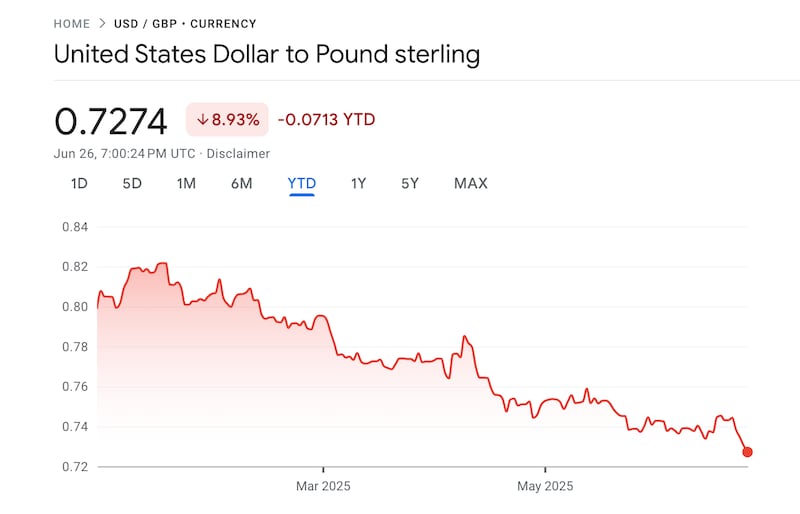View the 1Y chart period
Screen dimensions: 800x514
point(358,183)
